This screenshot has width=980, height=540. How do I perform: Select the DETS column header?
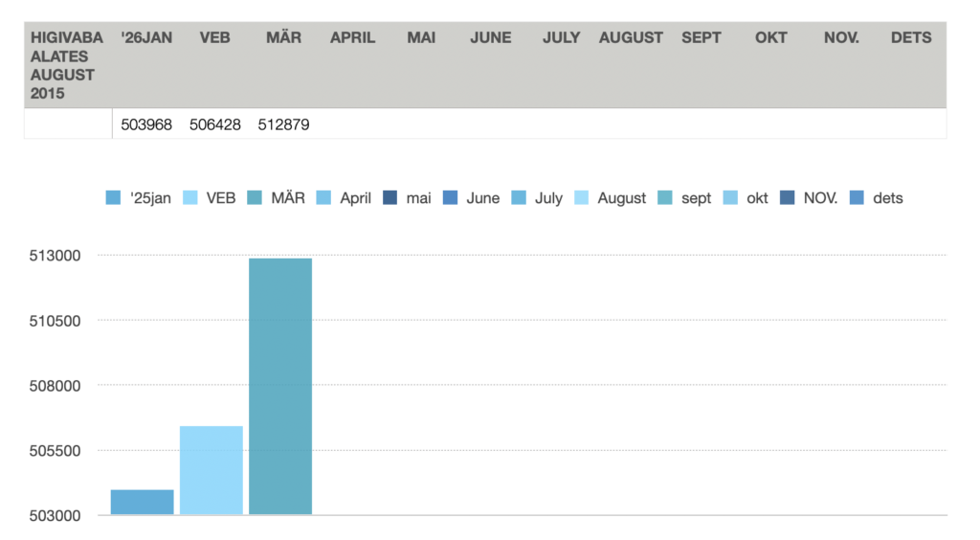coord(910,38)
